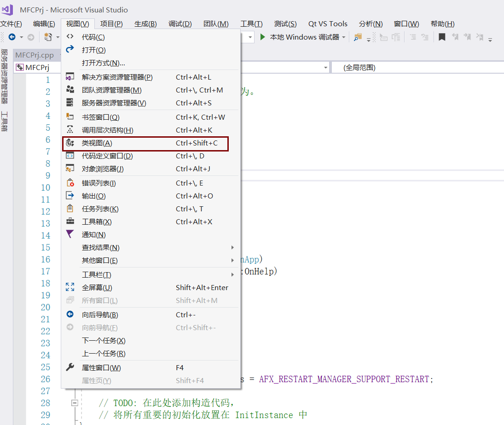Open the Window menu

[x=406, y=24]
